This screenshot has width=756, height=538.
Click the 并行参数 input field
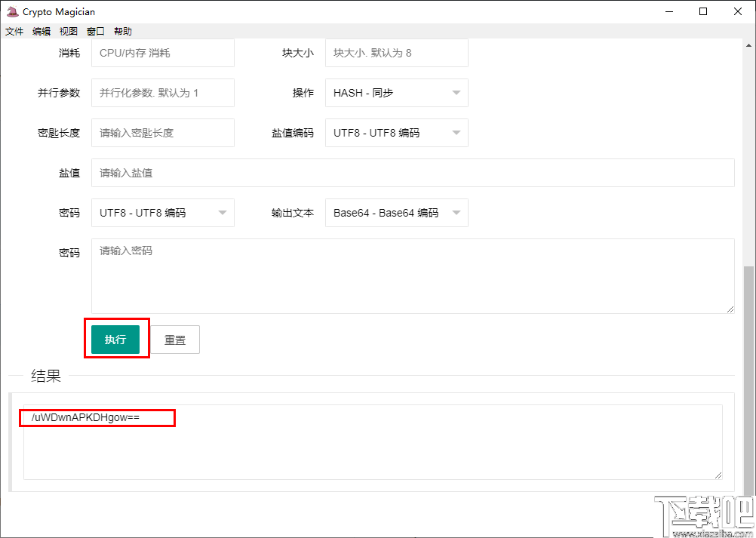162,92
